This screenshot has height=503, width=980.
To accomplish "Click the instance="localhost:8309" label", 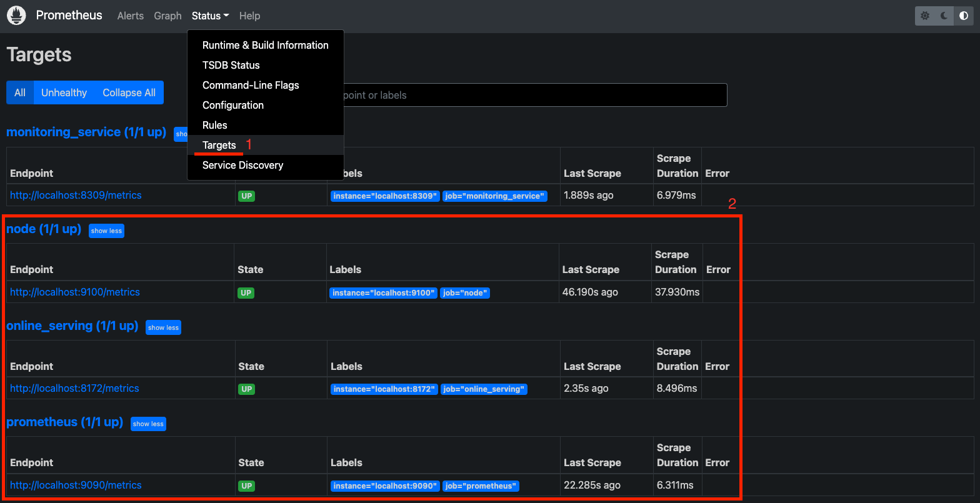I will [385, 196].
